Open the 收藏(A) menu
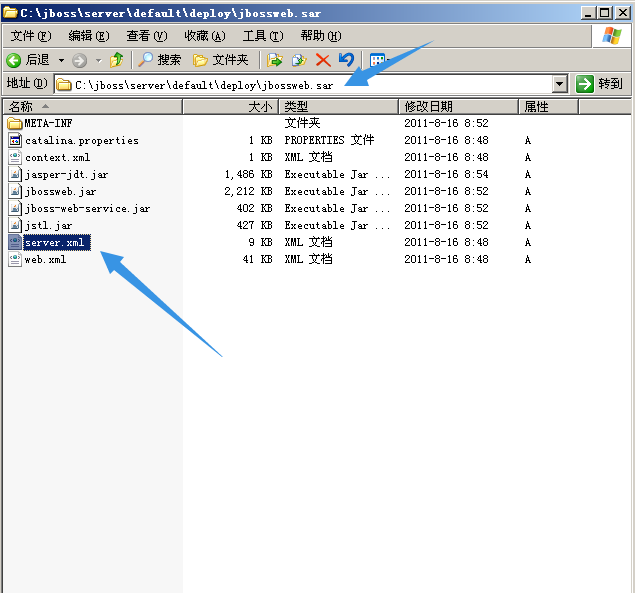This screenshot has height=593, width=635. 205,36
